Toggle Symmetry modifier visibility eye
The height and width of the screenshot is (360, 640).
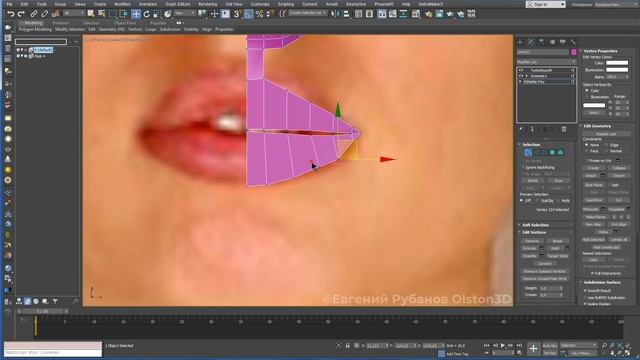521,76
